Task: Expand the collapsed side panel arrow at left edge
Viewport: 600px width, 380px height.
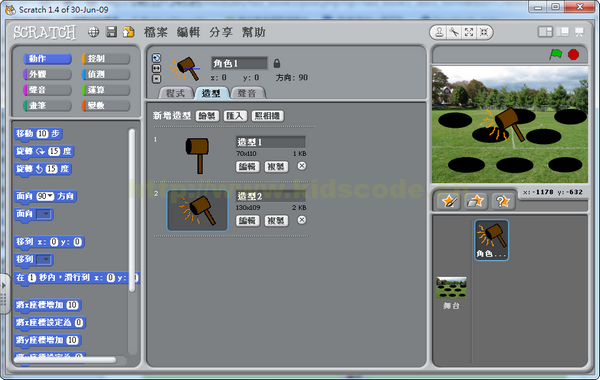Action: pos(4,285)
